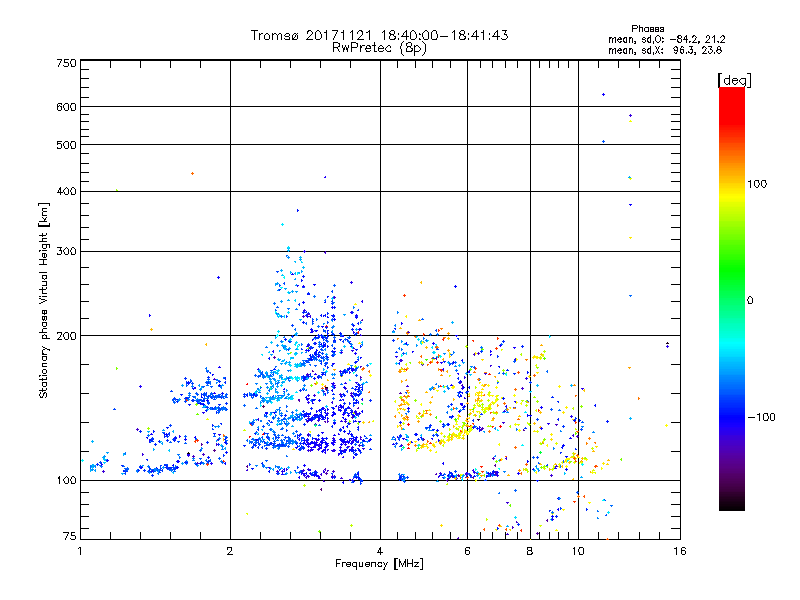Viewport: 800px width, 600px height.
Task: Click the x-axis tick label '16'
Action: pos(680,551)
